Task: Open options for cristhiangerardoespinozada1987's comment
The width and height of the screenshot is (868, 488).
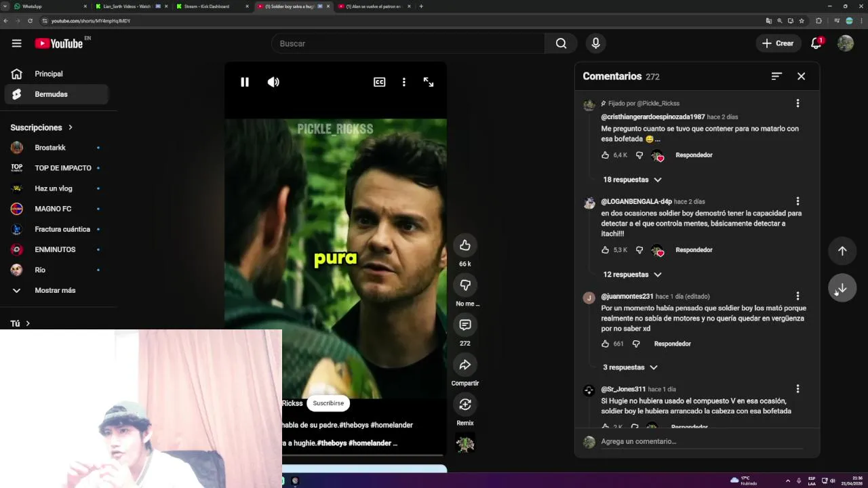Action: [x=797, y=103]
